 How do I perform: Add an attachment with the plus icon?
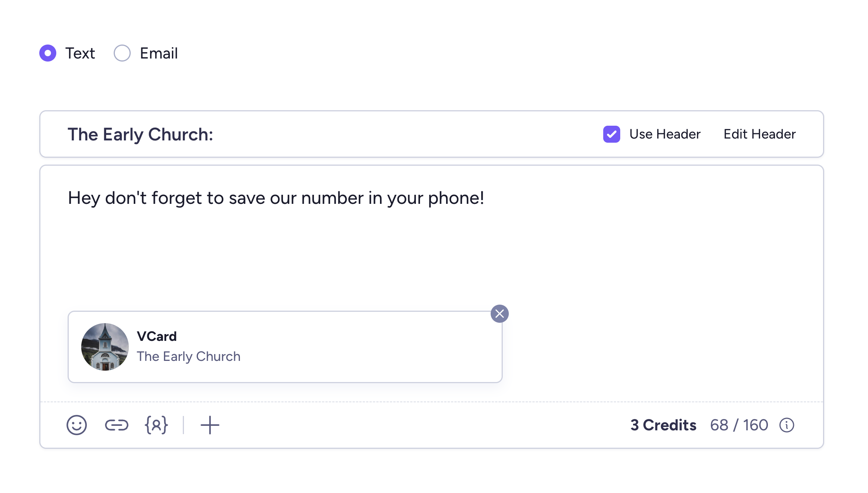(210, 425)
